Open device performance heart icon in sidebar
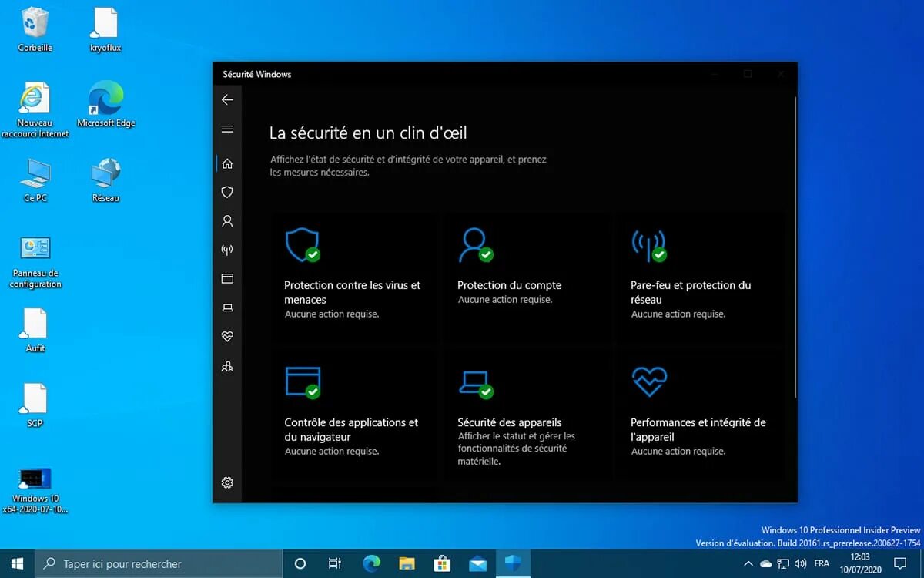The width and height of the screenshot is (924, 578). [x=227, y=337]
